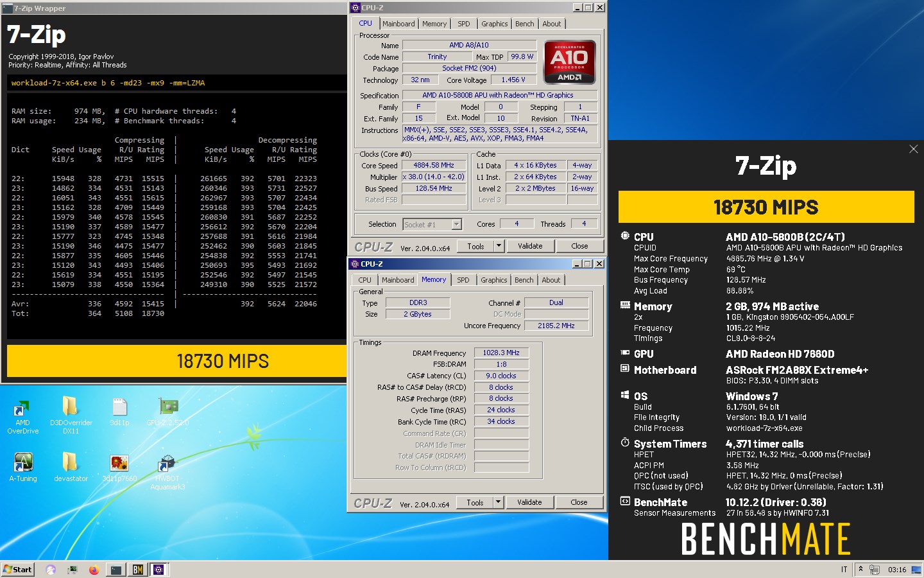Screen dimensions: 924x578
Task: Open SPD tab in upper CPU-Z window
Action: (x=464, y=24)
